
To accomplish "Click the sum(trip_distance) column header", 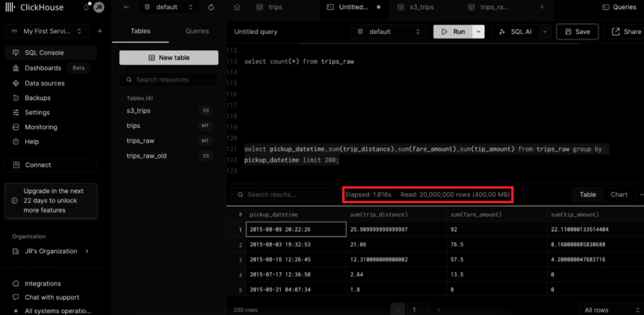I will point(396,215).
